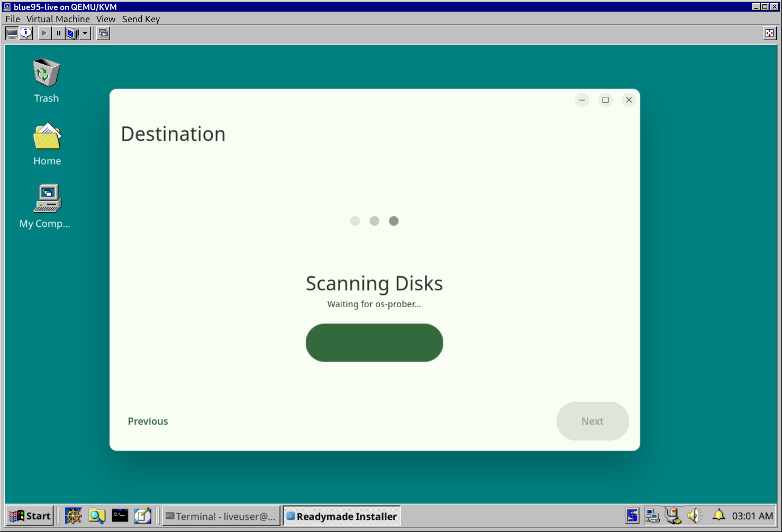Click the Next button in installer
The width and height of the screenshot is (782, 532).
[x=593, y=421]
